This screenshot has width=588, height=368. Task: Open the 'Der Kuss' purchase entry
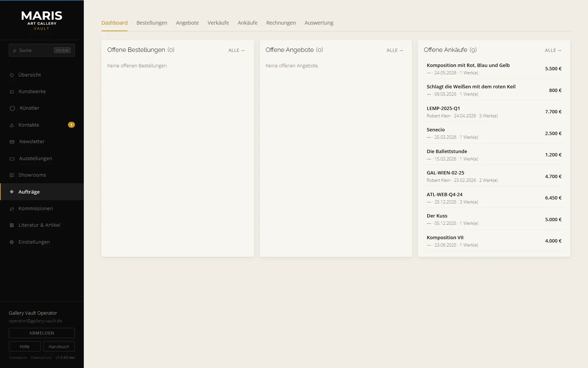[494, 219]
